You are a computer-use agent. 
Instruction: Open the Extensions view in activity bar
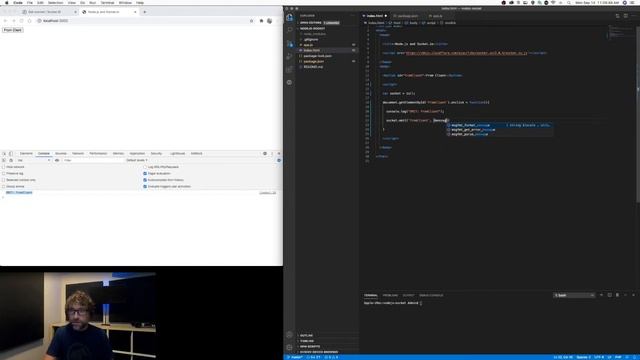click(x=289, y=69)
